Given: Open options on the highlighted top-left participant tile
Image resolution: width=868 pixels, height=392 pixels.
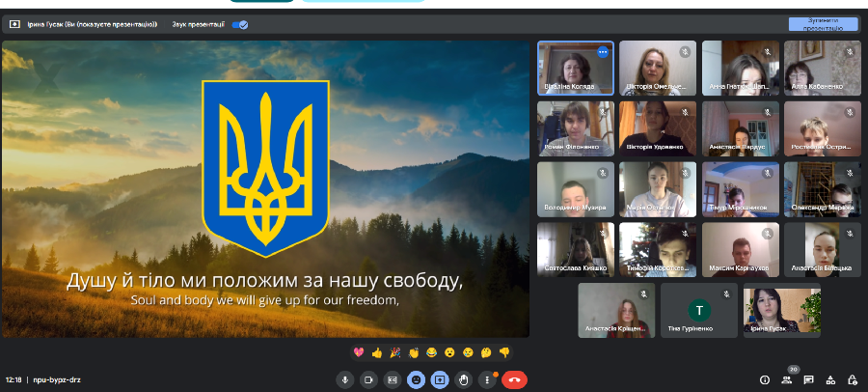Looking at the screenshot, I should click(603, 52).
